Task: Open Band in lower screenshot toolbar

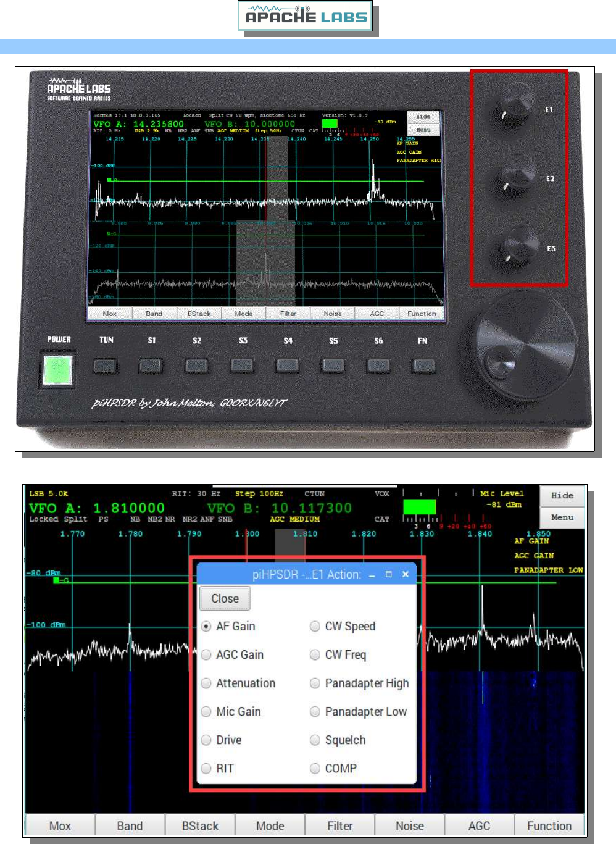Action: (130, 825)
